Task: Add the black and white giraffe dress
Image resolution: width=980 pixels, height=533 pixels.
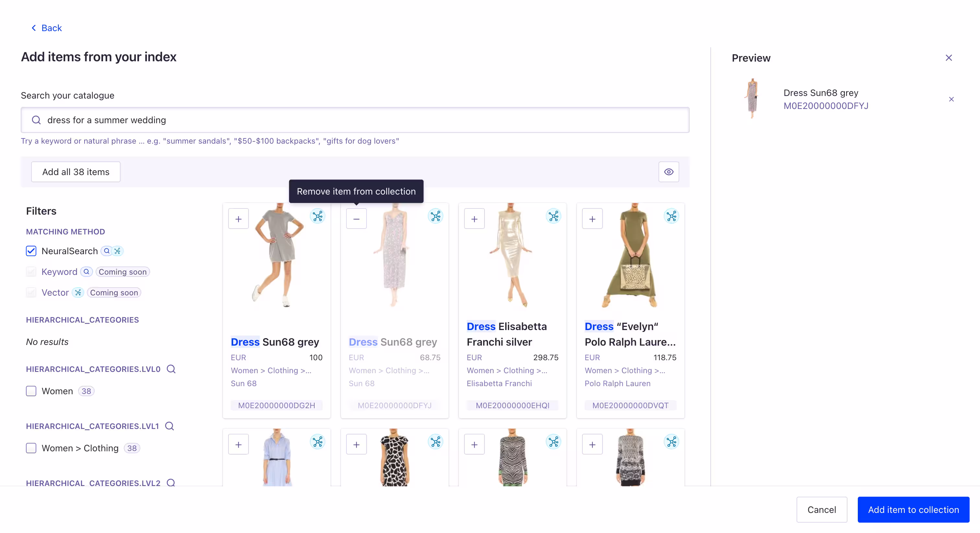Action: tap(356, 444)
